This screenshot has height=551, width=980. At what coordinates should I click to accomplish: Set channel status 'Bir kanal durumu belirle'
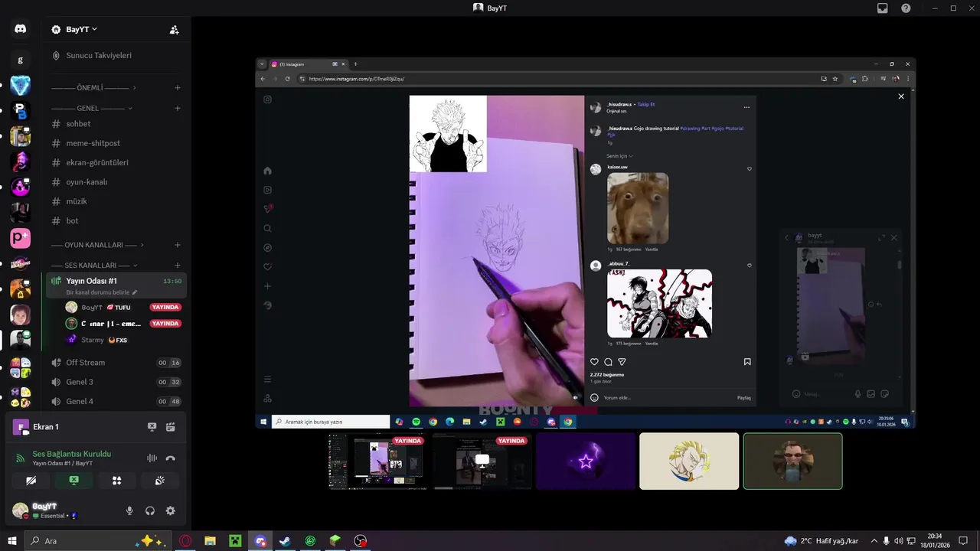(102, 292)
